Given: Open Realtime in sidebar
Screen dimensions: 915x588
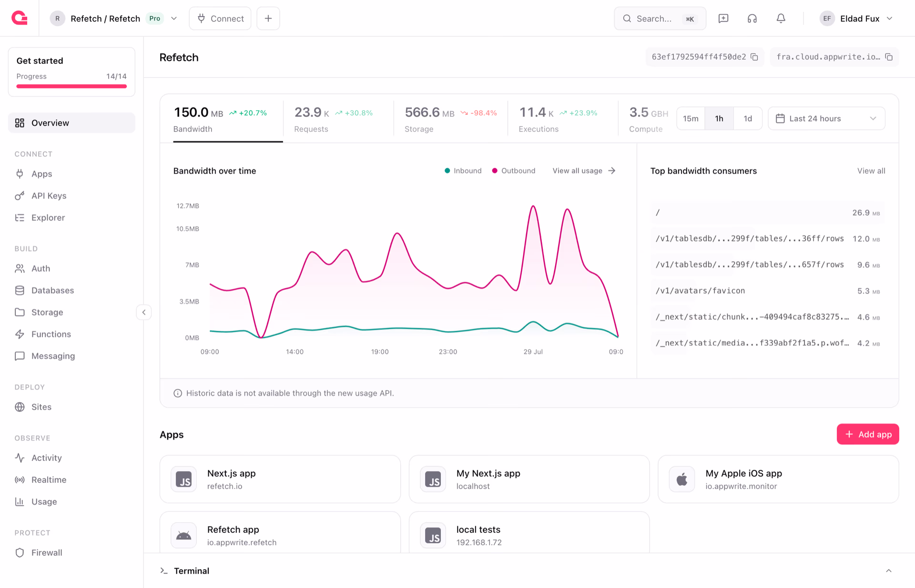Looking at the screenshot, I should pos(71,480).
